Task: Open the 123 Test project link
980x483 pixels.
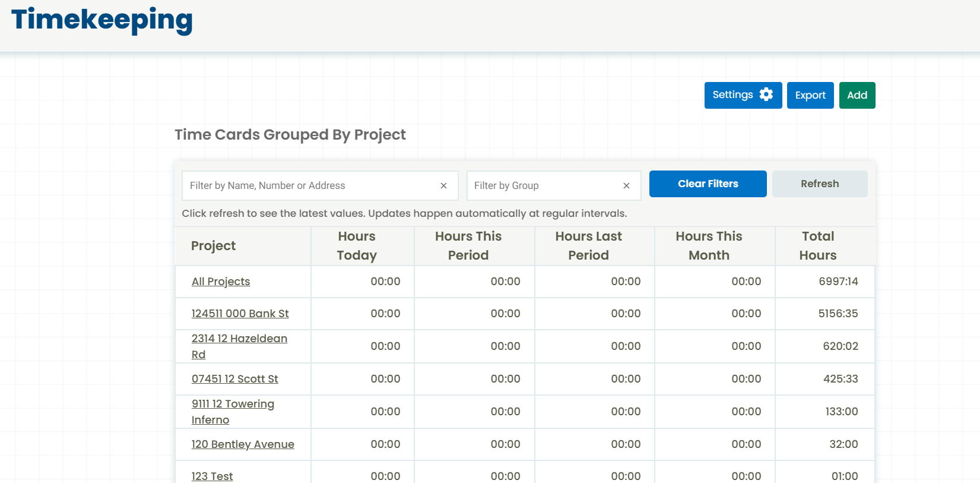Action: 212,476
